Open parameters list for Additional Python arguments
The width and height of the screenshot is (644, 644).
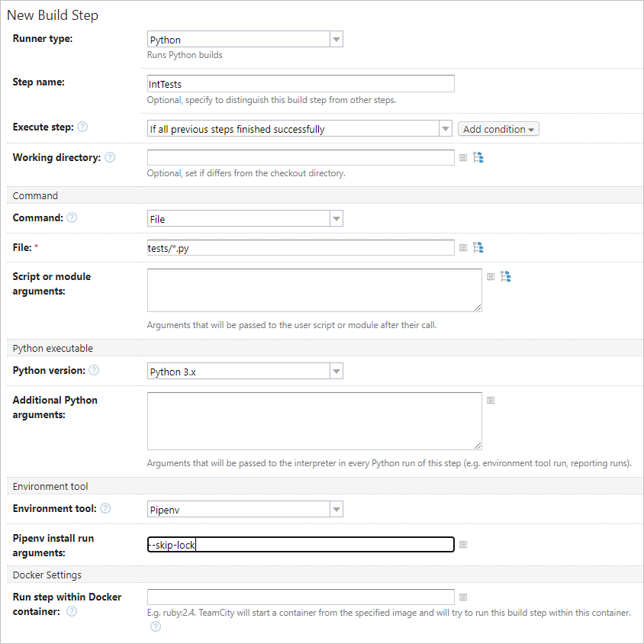pyautogui.click(x=490, y=400)
